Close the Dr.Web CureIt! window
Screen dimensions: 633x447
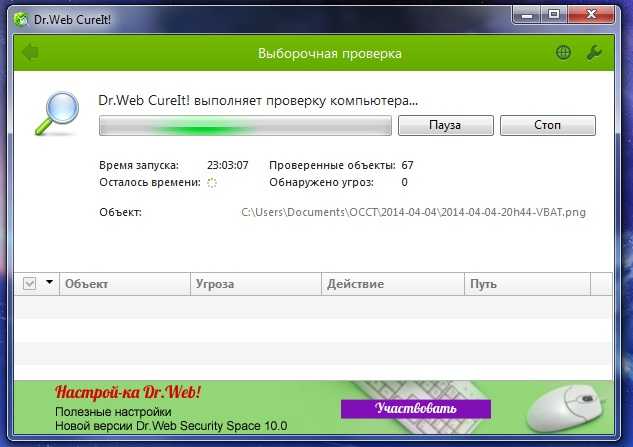coord(591,15)
